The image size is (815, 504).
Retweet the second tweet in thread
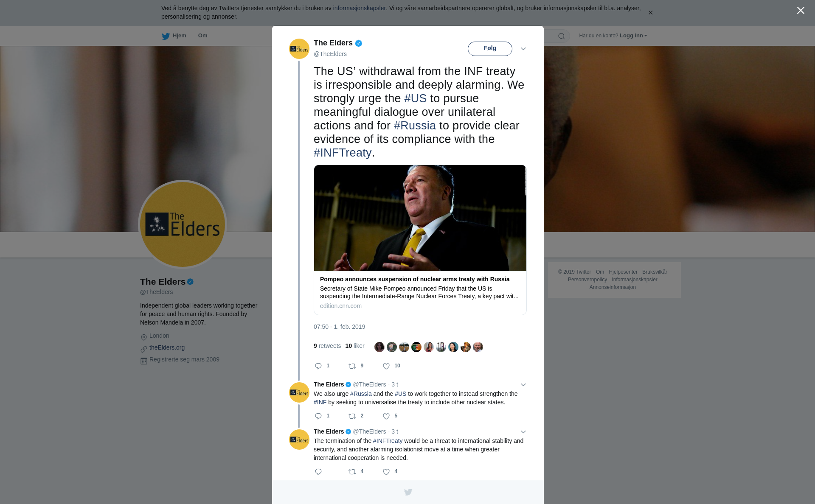coord(352,416)
